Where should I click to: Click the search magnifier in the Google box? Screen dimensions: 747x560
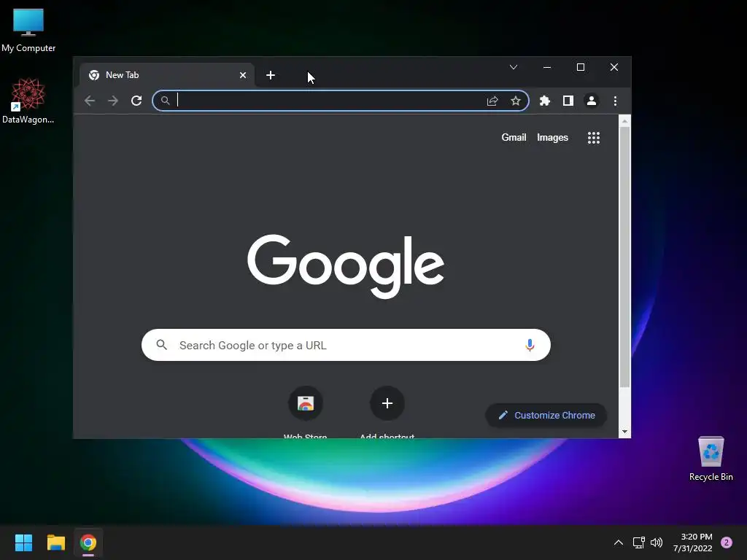tap(162, 345)
